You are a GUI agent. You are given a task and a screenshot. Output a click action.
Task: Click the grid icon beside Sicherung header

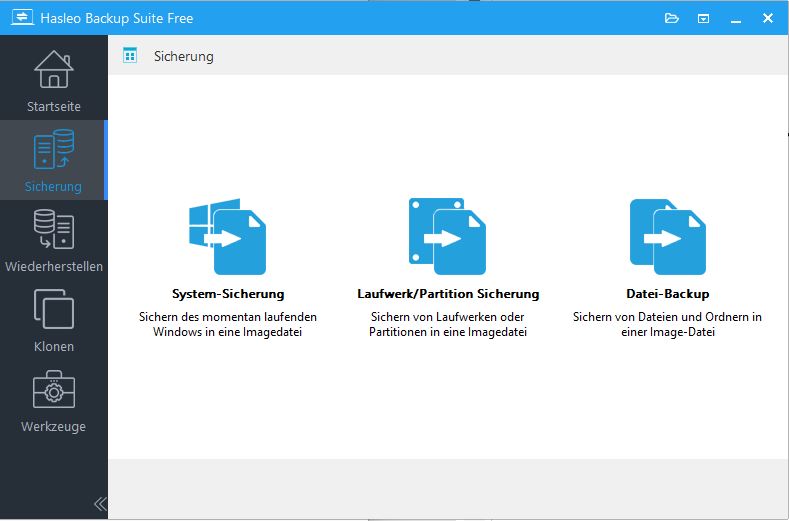click(130, 55)
